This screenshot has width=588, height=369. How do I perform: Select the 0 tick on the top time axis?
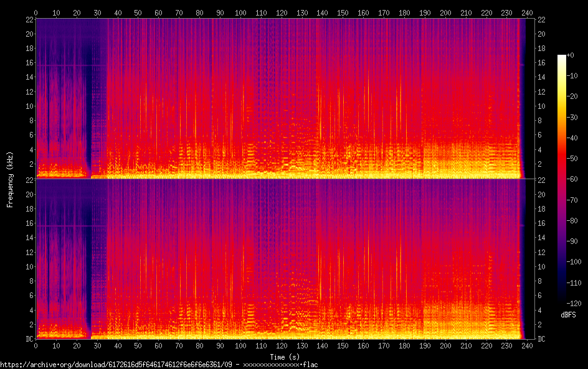[36, 12]
